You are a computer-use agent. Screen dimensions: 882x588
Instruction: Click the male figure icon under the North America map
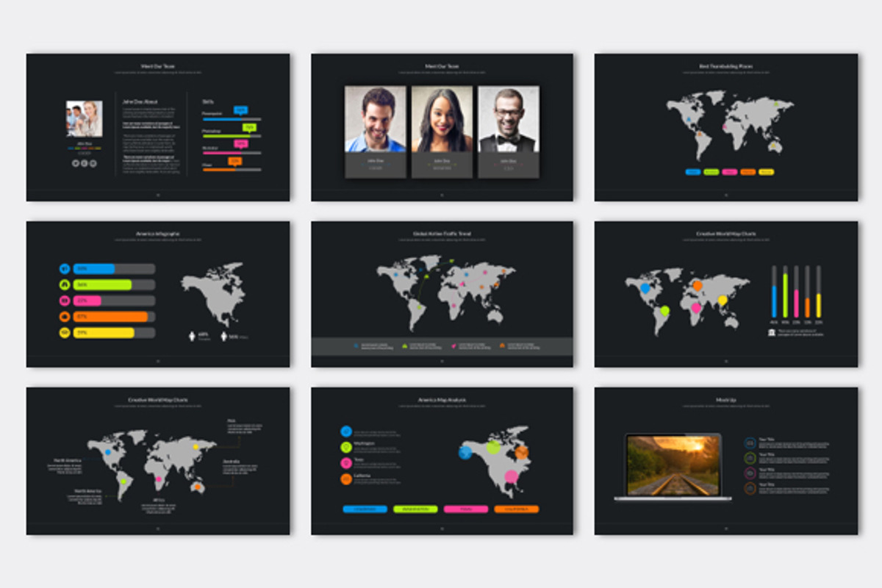coord(223,336)
